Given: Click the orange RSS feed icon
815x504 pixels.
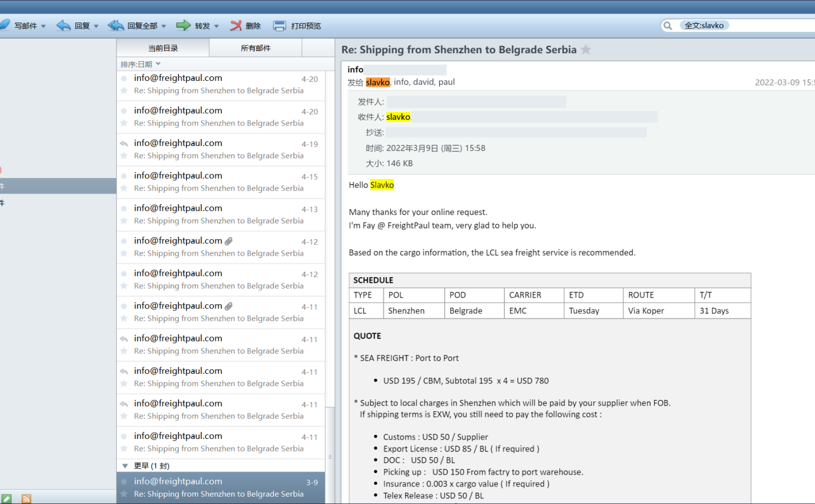Looking at the screenshot, I should [x=26, y=498].
